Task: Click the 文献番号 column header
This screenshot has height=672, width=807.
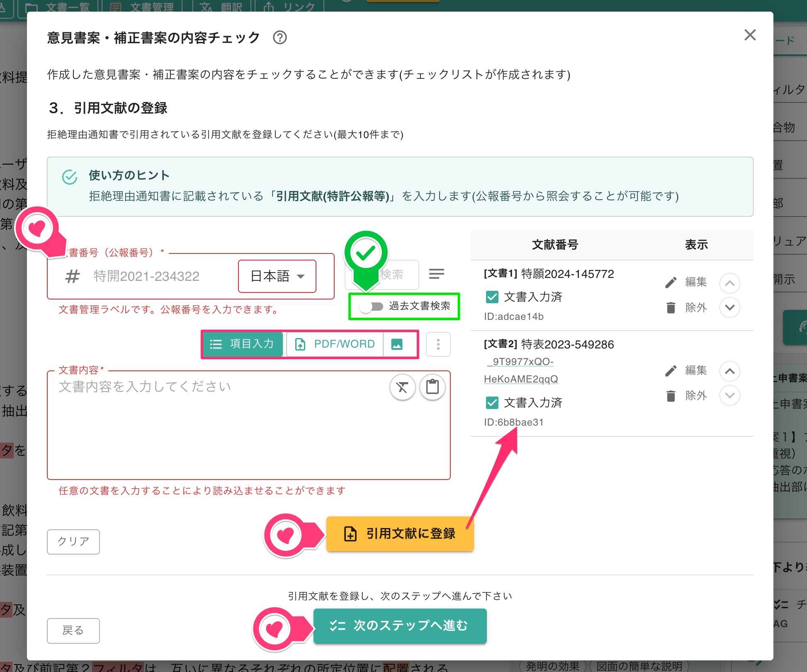Action: point(555,245)
